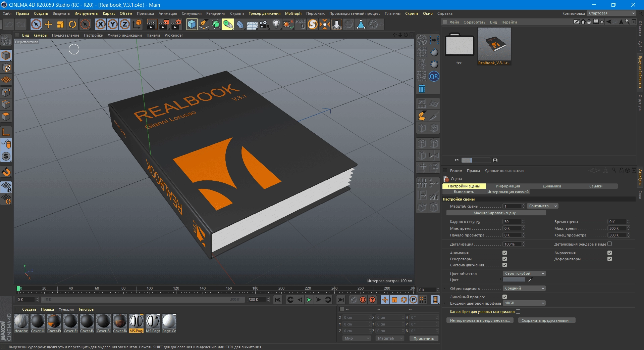Toggle Z axis lock

pos(125,24)
